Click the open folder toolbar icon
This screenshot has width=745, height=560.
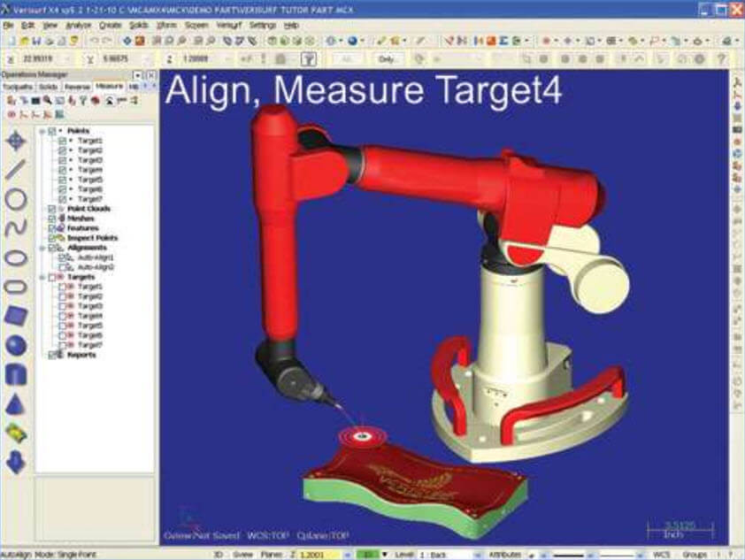click(x=25, y=42)
